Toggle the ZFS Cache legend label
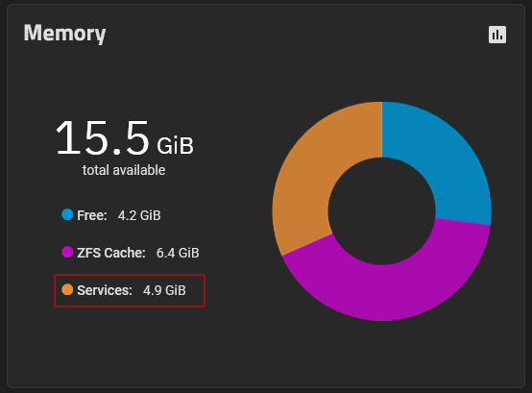 (x=111, y=253)
